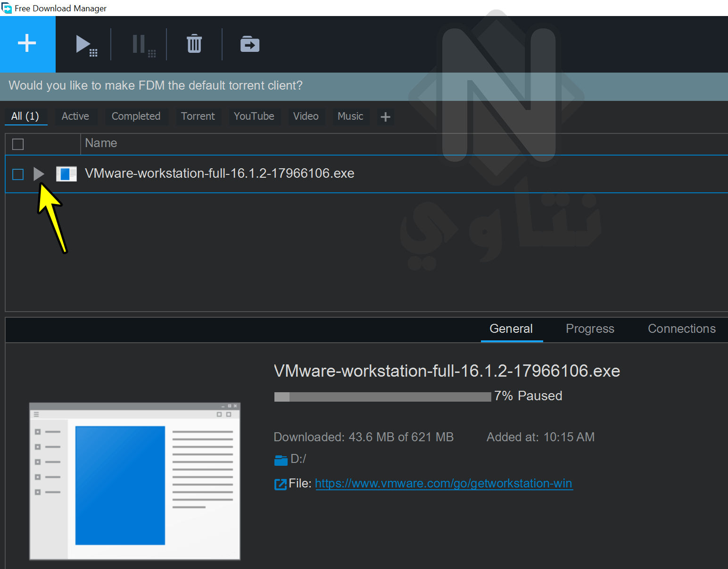Open the Progress details tab

590,329
